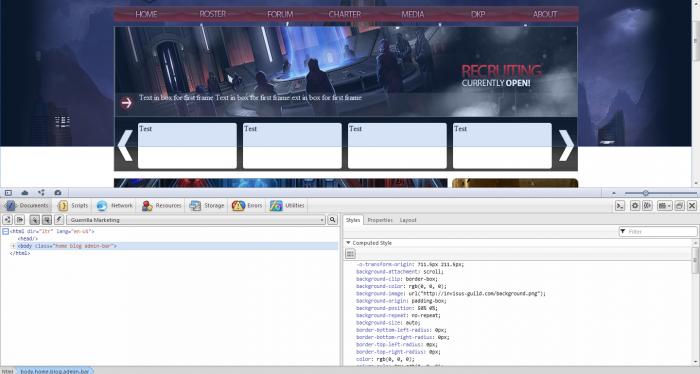Screen dimensions: 700x374
Task: Expand the body element node
Action: coord(13,246)
